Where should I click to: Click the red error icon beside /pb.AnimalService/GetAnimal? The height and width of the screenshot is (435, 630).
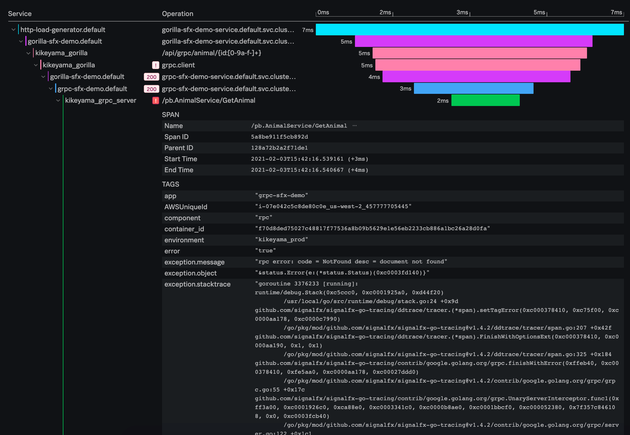tap(155, 100)
